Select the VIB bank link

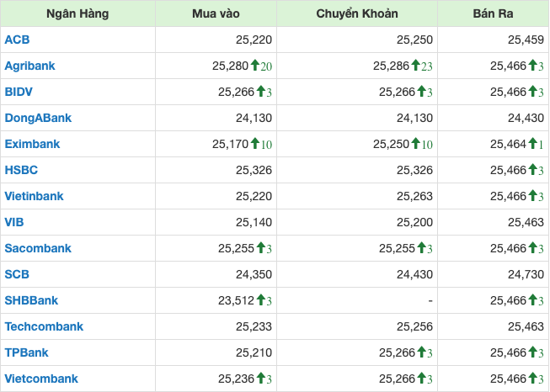click(13, 222)
